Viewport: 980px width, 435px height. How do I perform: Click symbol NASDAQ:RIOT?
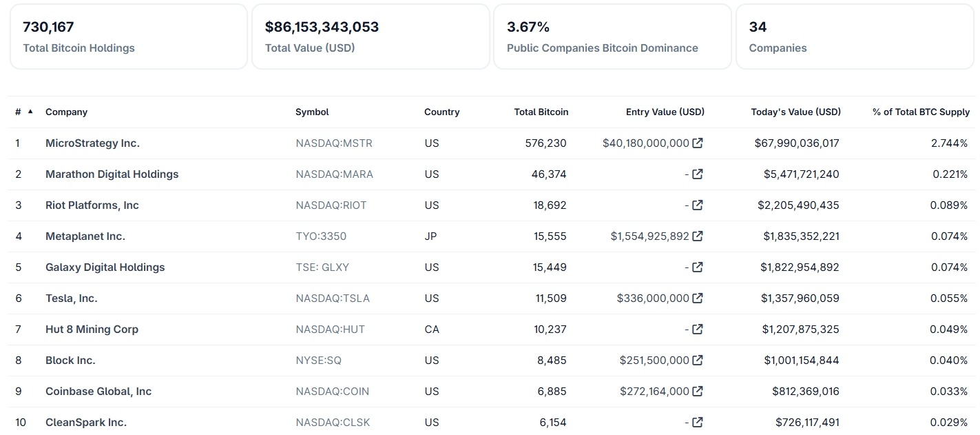(x=331, y=205)
